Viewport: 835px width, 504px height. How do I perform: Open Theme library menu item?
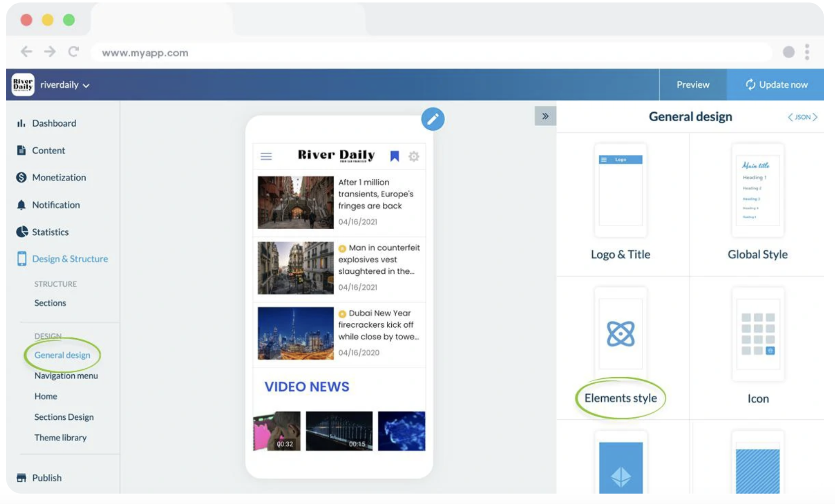pos(60,438)
